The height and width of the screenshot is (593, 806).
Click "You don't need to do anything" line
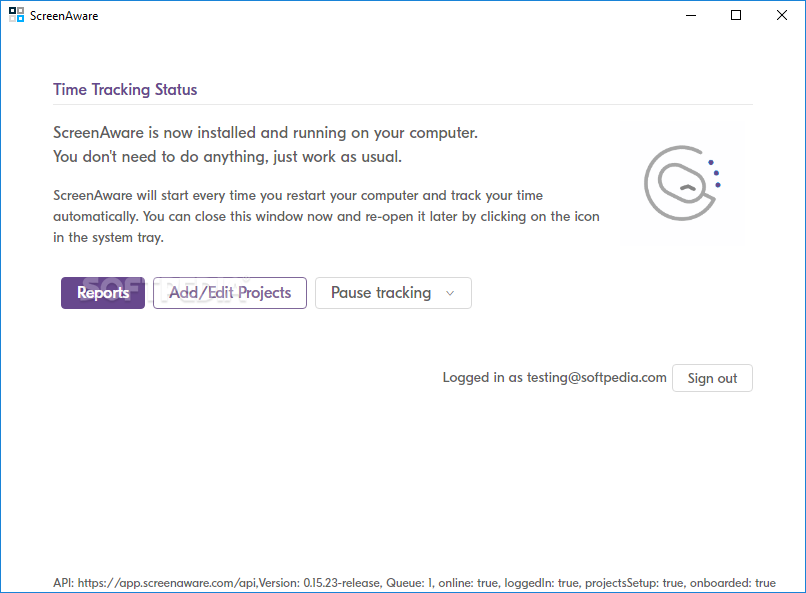coord(227,157)
